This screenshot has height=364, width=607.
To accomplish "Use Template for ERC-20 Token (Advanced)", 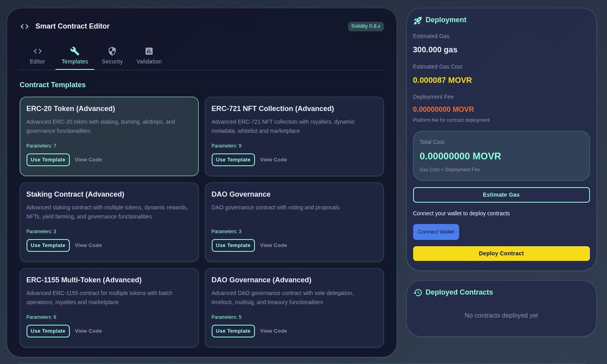I will (48, 160).
